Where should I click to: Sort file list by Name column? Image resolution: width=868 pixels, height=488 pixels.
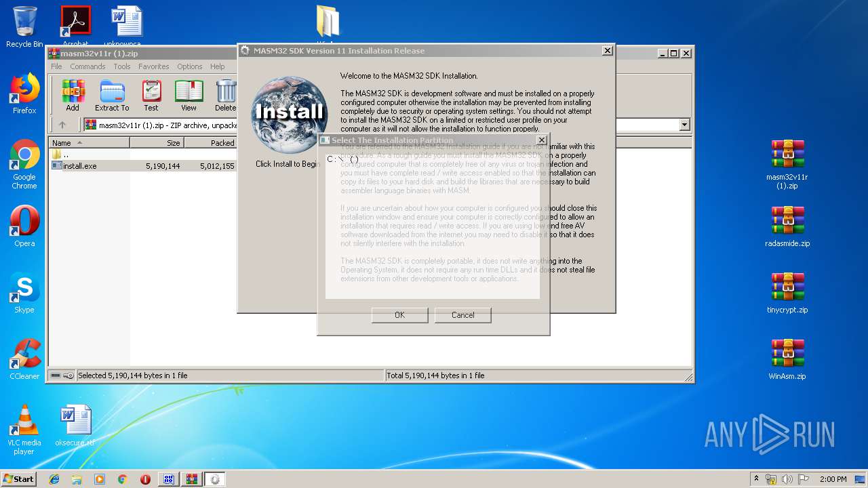pos(90,143)
